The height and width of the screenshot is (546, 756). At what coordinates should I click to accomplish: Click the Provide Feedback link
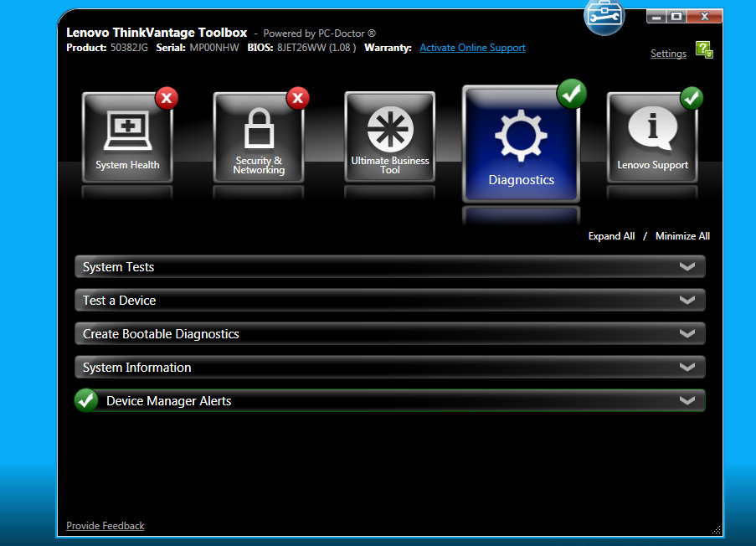[x=105, y=526]
